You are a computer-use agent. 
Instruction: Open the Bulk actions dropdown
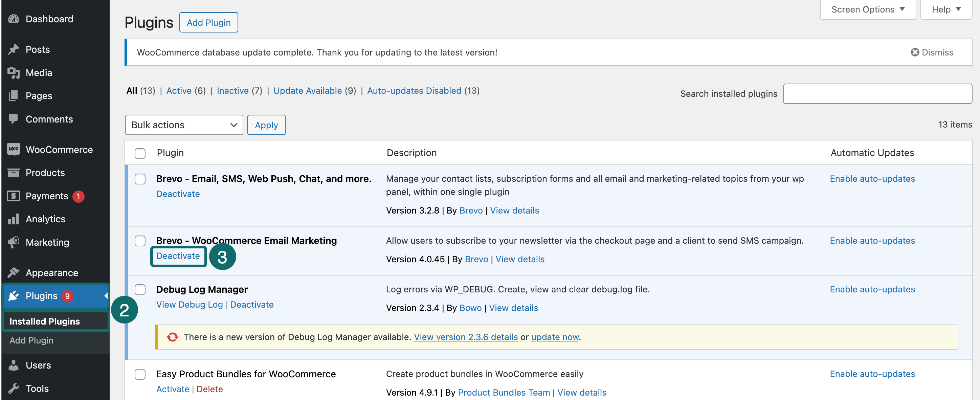184,125
